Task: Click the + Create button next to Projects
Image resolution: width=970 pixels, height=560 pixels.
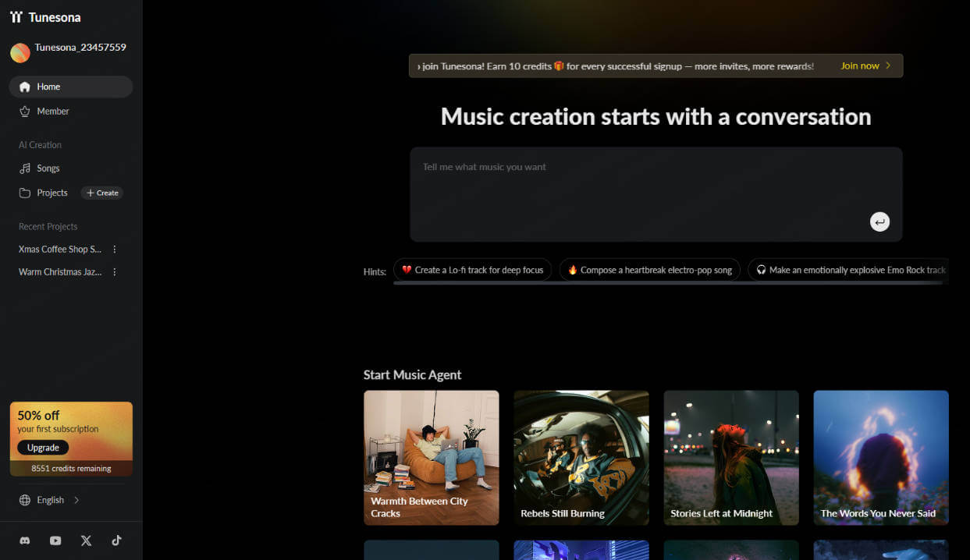Action: [101, 193]
